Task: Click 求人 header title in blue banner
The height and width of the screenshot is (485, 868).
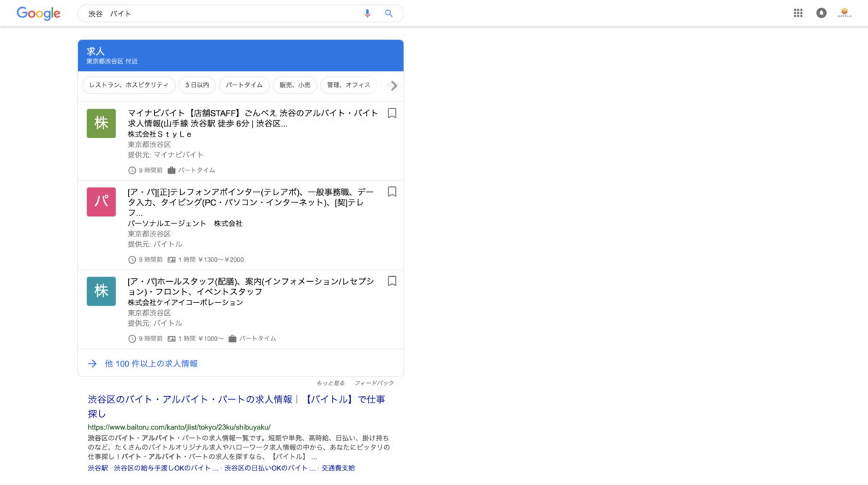Action: click(95, 51)
